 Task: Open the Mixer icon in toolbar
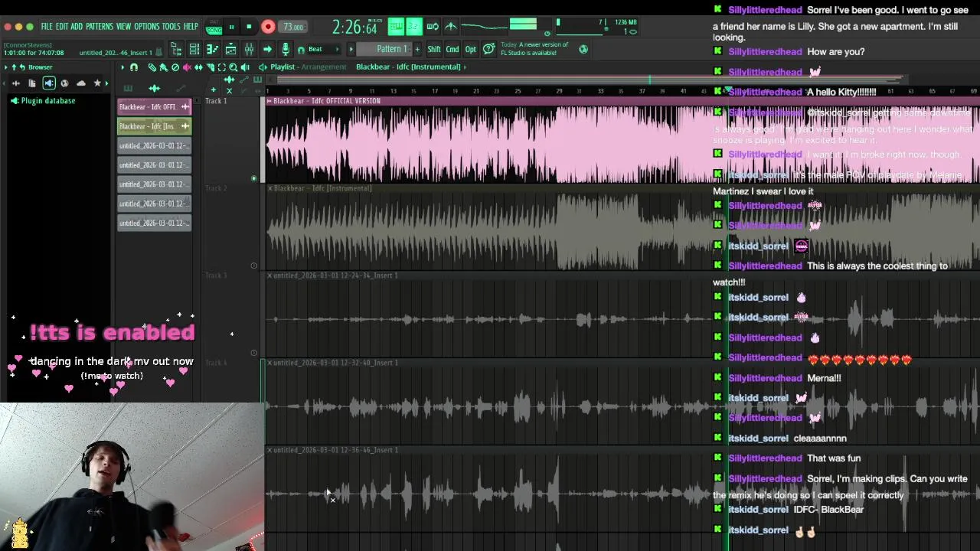(249, 50)
